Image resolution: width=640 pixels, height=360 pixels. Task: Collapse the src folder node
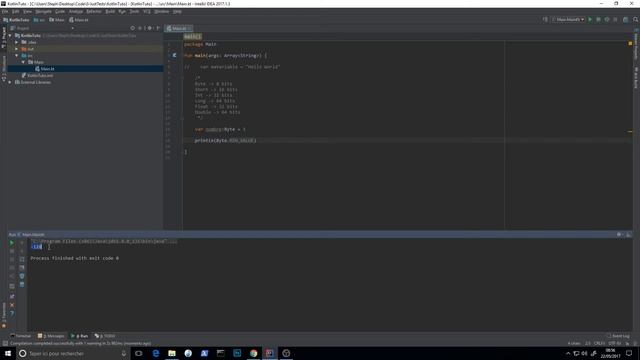point(17,56)
